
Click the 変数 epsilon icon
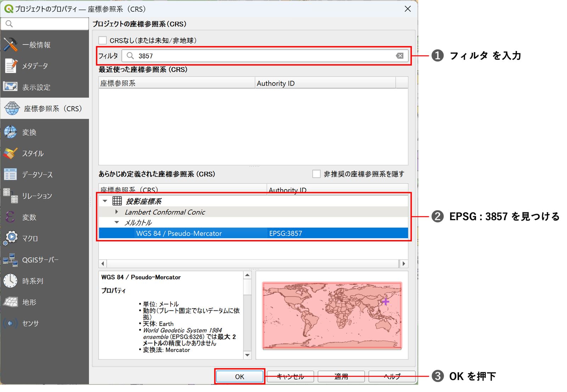10,217
